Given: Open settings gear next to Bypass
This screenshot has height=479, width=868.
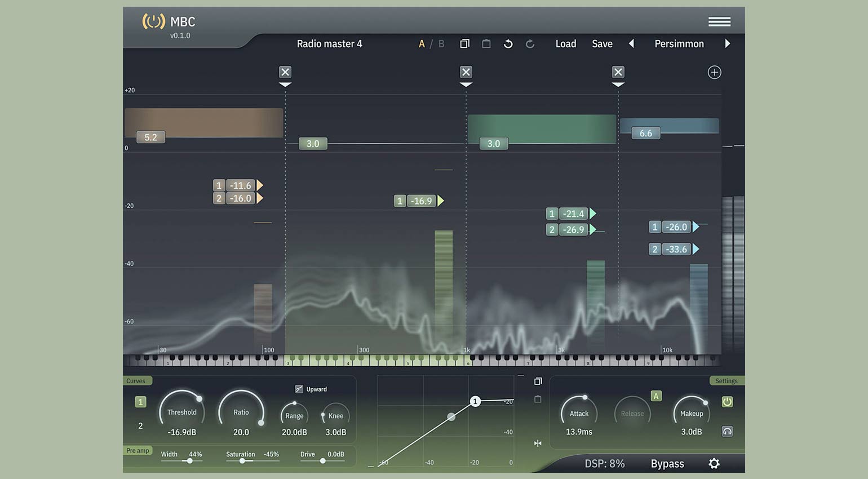Looking at the screenshot, I should (x=714, y=463).
